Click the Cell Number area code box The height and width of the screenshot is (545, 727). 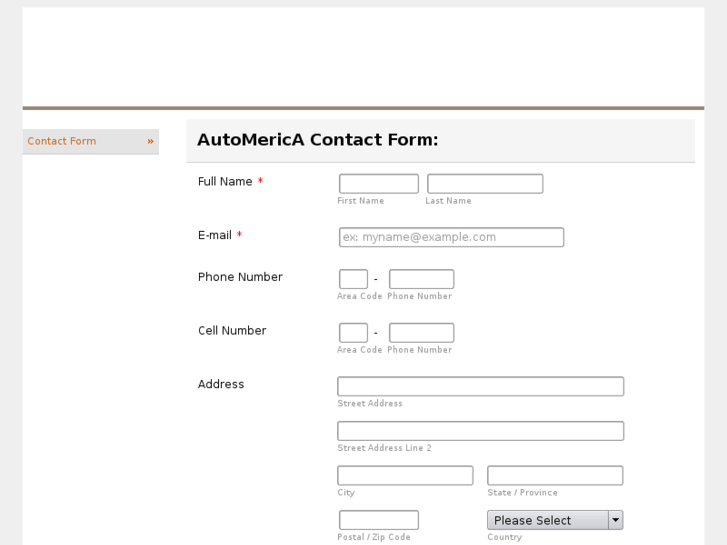[353, 333]
